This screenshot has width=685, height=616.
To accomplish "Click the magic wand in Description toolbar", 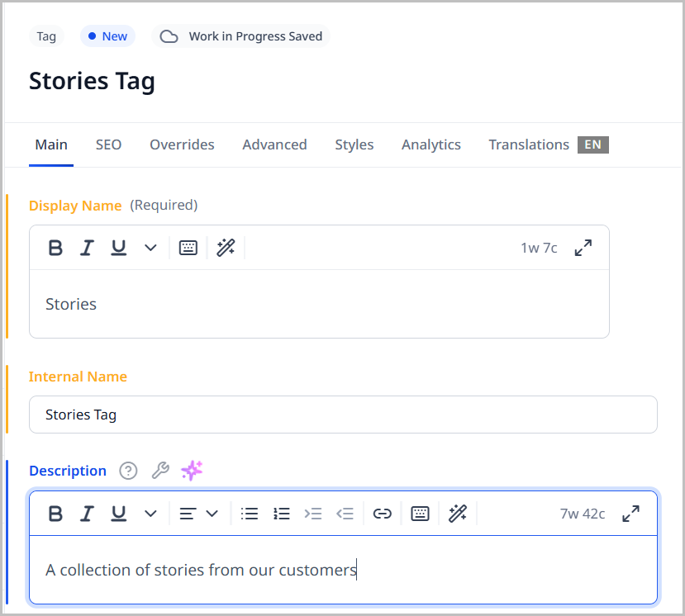I will coord(458,514).
